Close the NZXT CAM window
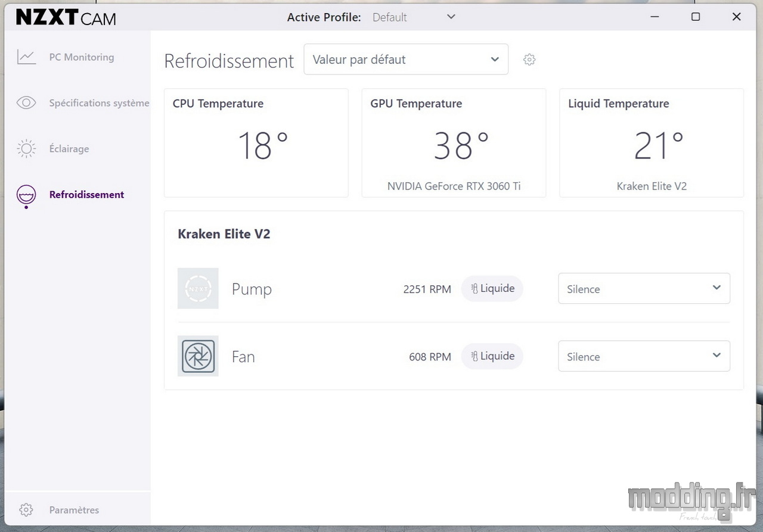The image size is (763, 532). (x=736, y=17)
